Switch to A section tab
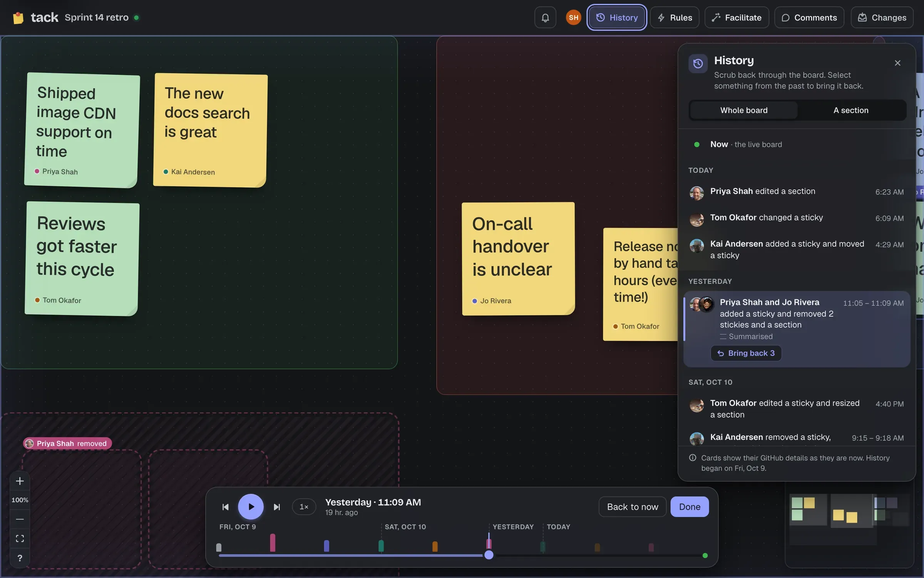Viewport: 924px width, 578px height. [851, 110]
